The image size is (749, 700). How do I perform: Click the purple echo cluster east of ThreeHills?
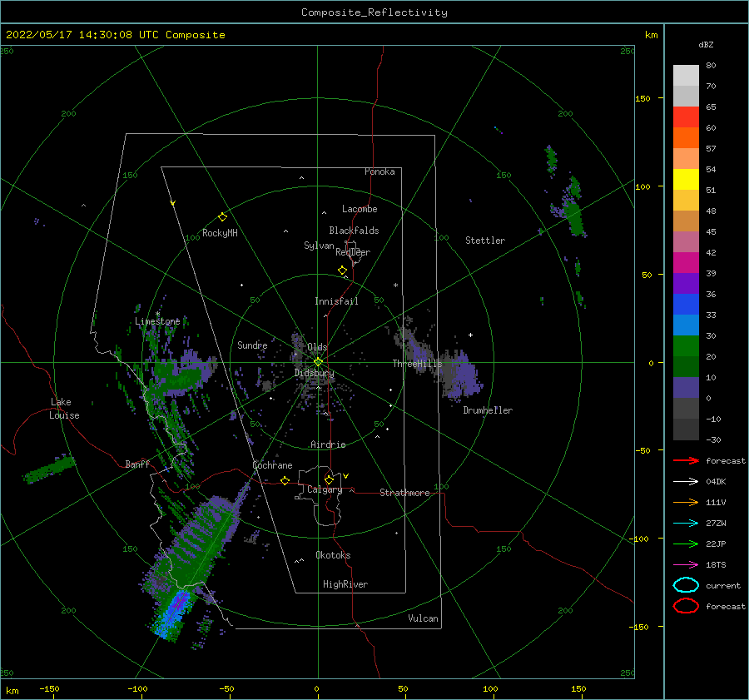tap(461, 375)
